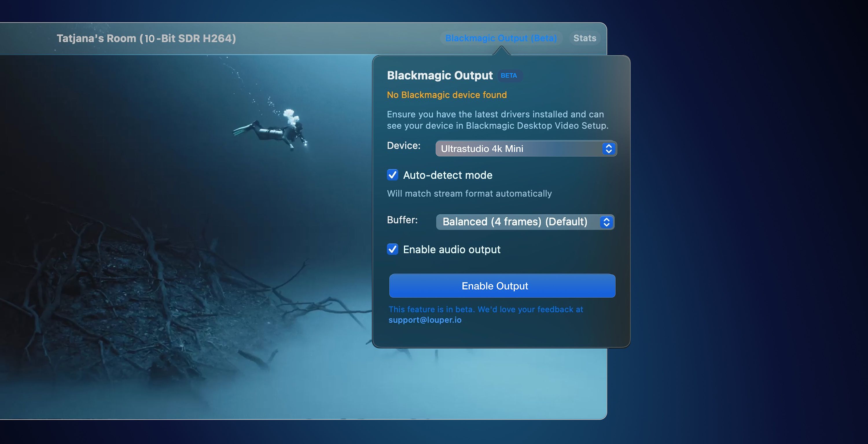The width and height of the screenshot is (868, 444).
Task: Click the 'This feature is in beta' note
Action: pyautogui.click(x=486, y=309)
